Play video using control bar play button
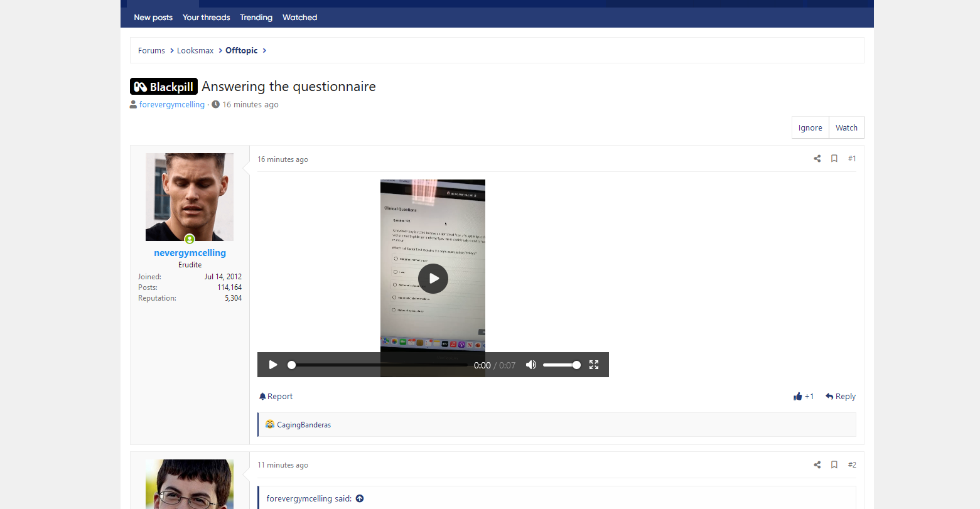Screen dimensions: 980x509 [x=273, y=365]
